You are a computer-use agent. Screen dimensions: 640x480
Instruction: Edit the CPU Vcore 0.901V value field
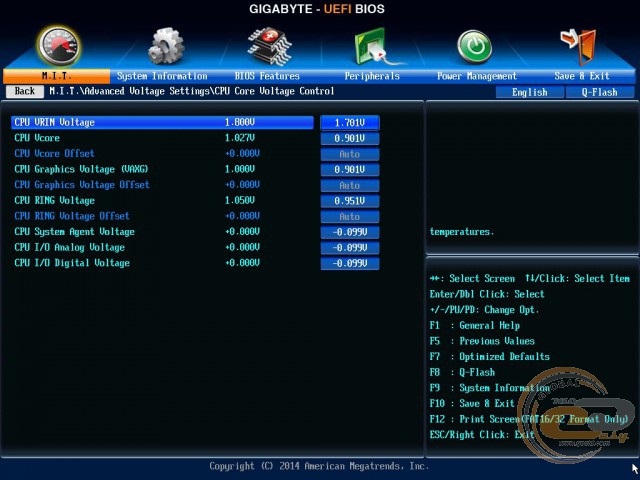point(350,138)
